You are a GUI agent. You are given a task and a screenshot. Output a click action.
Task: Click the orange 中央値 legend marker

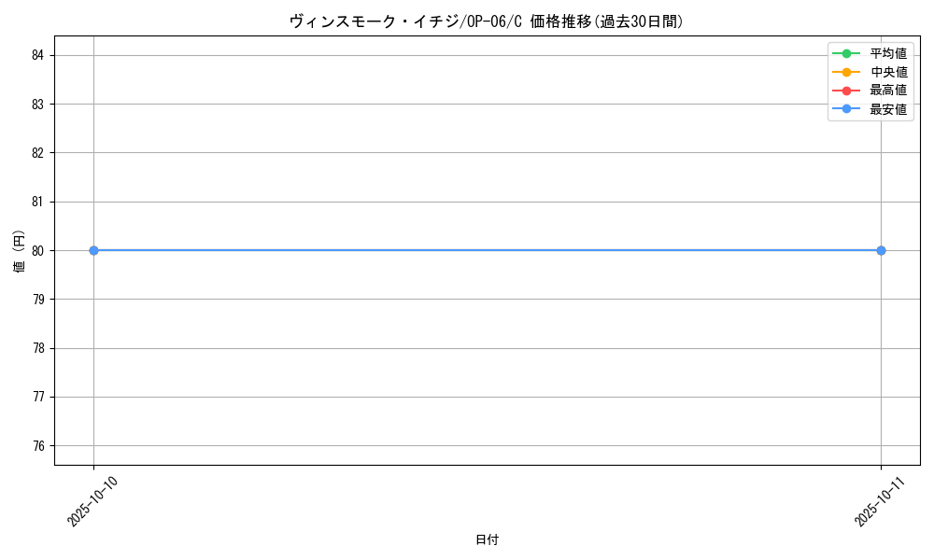[846, 72]
